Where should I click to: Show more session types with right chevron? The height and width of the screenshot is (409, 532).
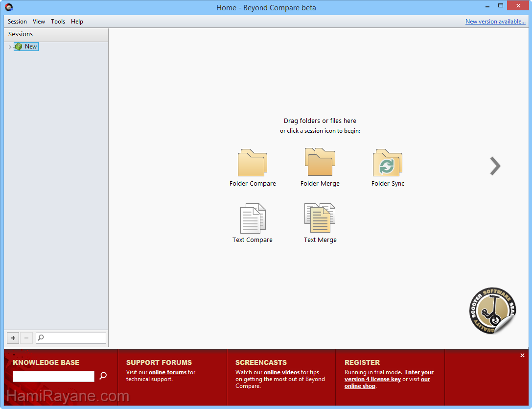[495, 166]
